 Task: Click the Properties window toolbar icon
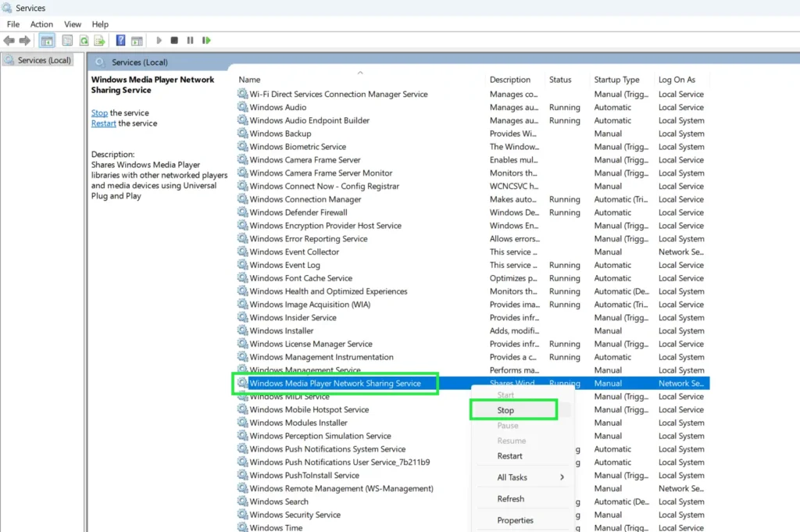coord(66,40)
